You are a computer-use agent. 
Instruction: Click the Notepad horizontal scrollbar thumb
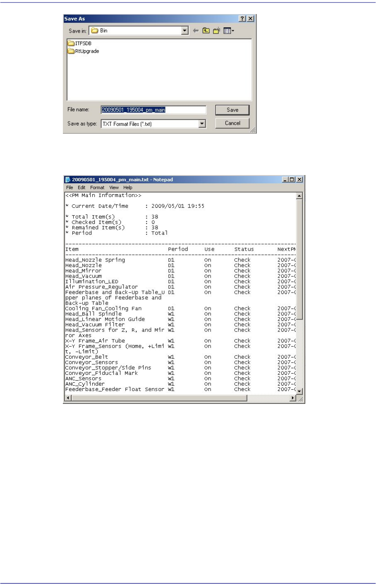pos(159,398)
